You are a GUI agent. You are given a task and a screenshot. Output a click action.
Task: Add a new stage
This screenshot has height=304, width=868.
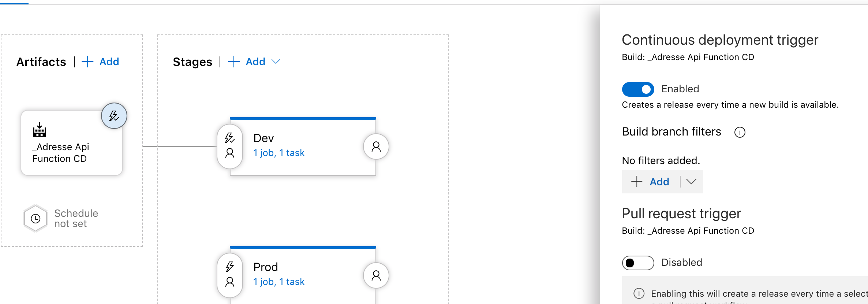coord(247,62)
